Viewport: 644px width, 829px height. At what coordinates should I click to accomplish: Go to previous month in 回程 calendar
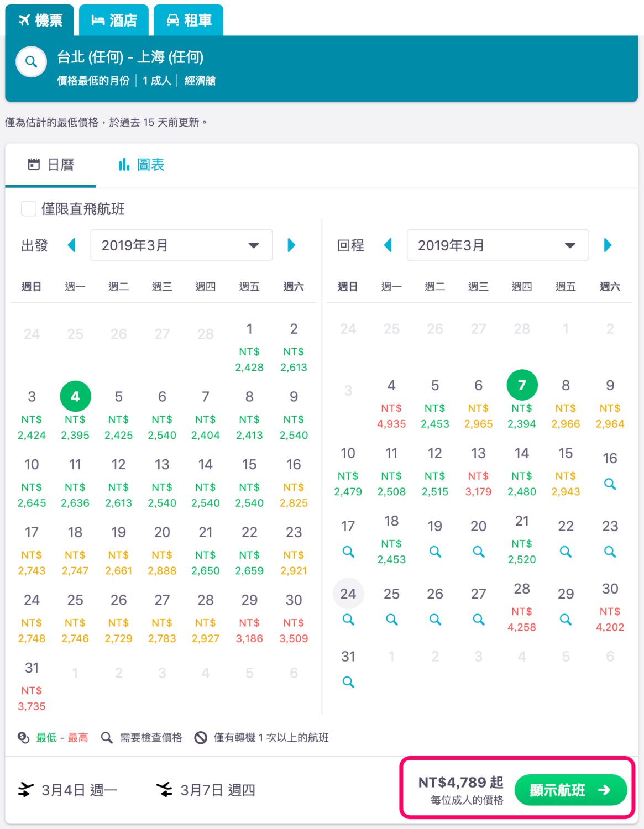(388, 245)
